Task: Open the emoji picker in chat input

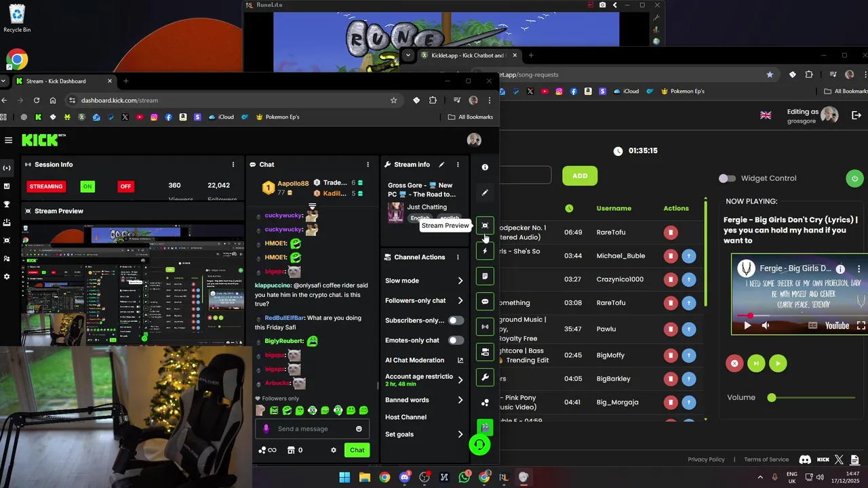Action: coord(359,428)
